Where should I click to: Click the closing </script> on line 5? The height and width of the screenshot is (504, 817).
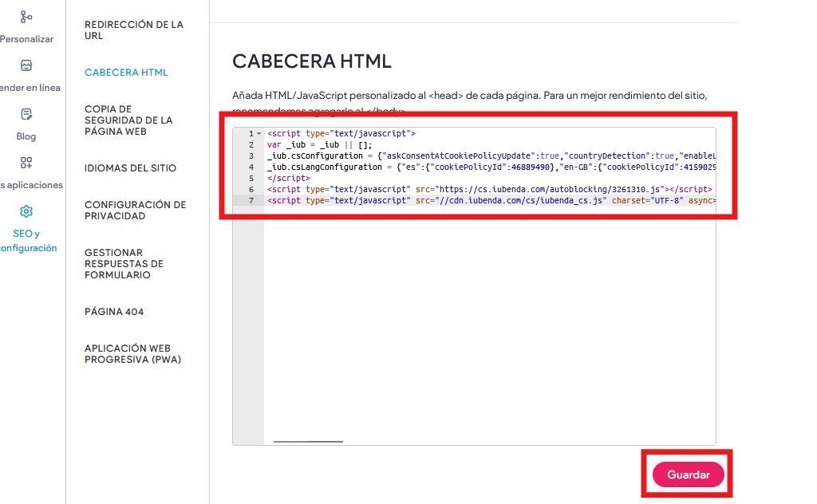(x=289, y=178)
